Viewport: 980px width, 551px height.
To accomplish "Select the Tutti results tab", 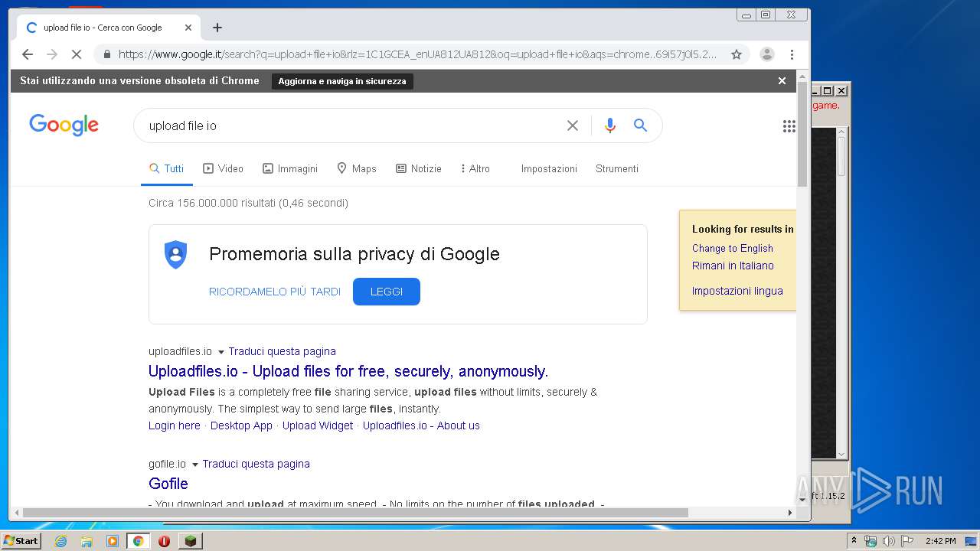I will click(x=166, y=168).
